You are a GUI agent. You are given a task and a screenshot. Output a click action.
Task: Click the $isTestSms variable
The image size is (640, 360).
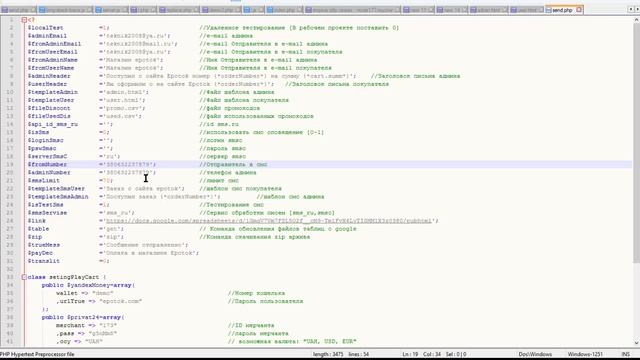45,205
